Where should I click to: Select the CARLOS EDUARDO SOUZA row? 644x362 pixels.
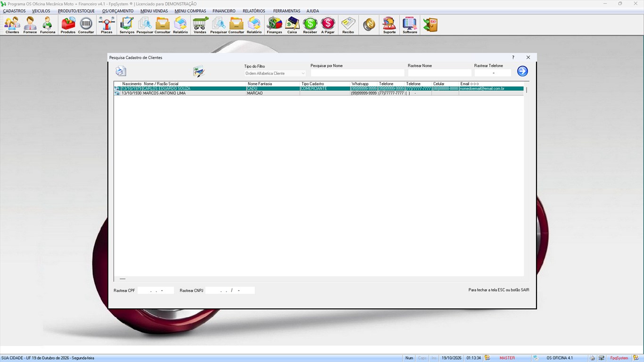pyautogui.click(x=319, y=89)
